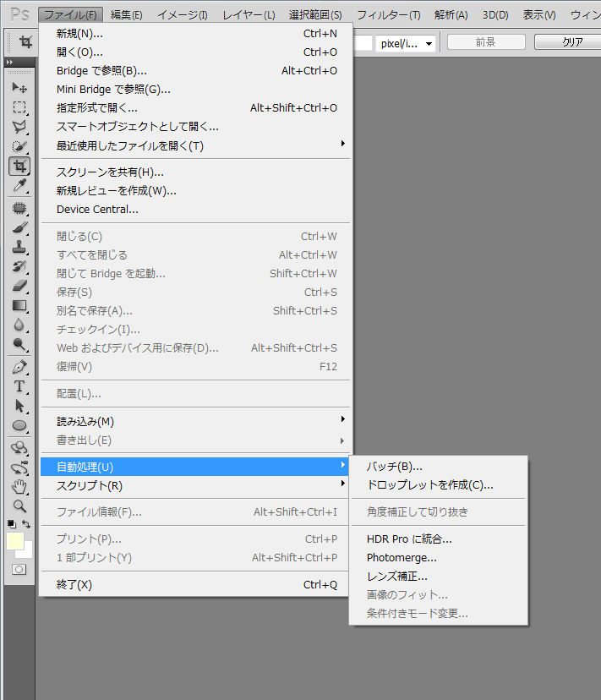The height and width of the screenshot is (700, 601).
Task: Select the 3D Object Rotate tool
Action: 19,448
